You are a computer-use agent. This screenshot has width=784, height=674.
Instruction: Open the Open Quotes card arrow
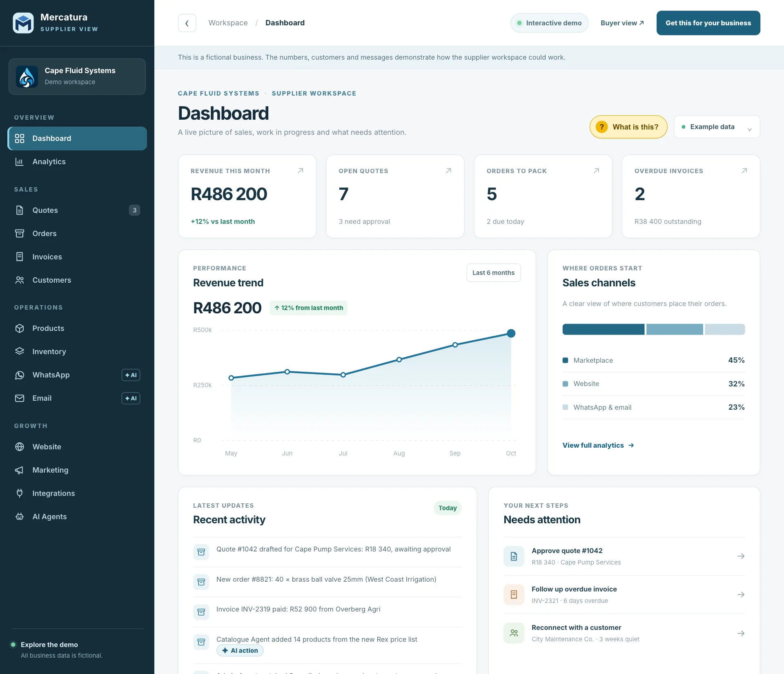(x=448, y=171)
